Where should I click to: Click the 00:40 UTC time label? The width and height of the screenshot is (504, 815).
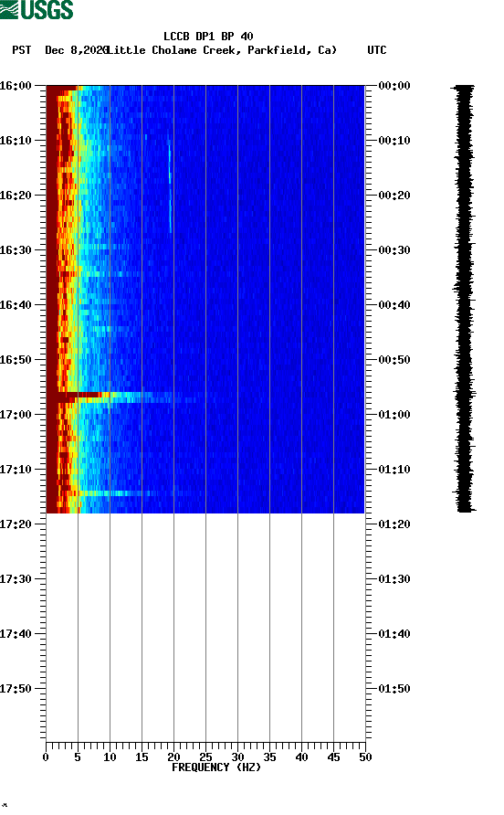click(394, 305)
